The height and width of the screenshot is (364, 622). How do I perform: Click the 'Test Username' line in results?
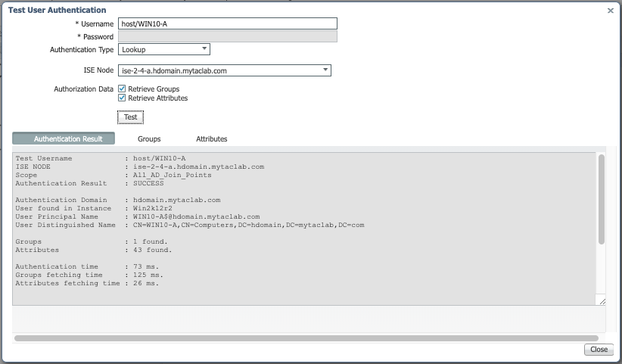point(101,158)
